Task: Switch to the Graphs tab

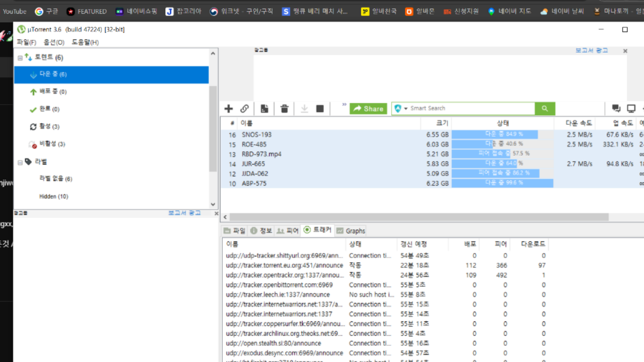Action: click(351, 231)
